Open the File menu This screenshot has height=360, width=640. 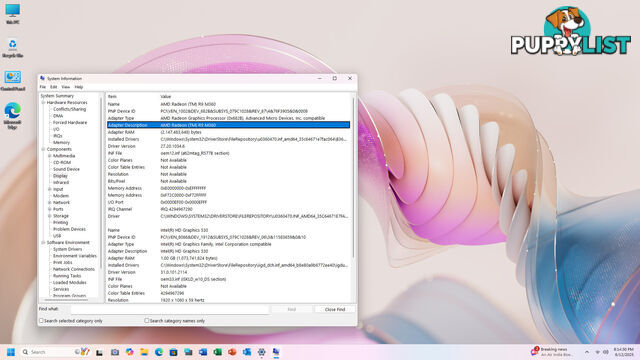42,87
